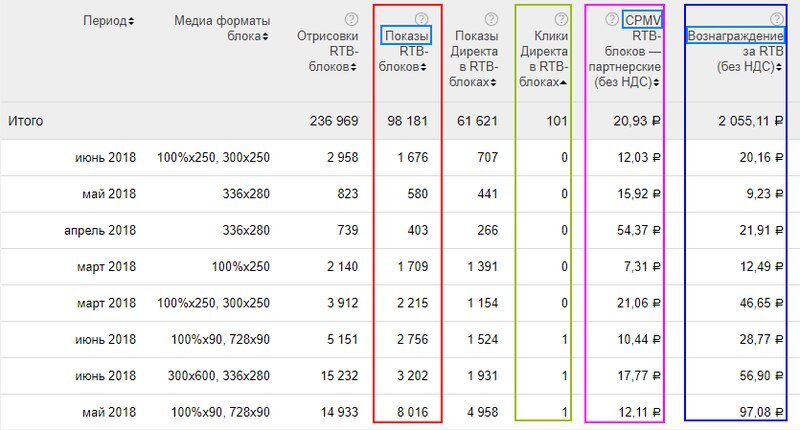This screenshot has height=430, width=800.
Task: Sort table by Период column
Action: tap(131, 21)
